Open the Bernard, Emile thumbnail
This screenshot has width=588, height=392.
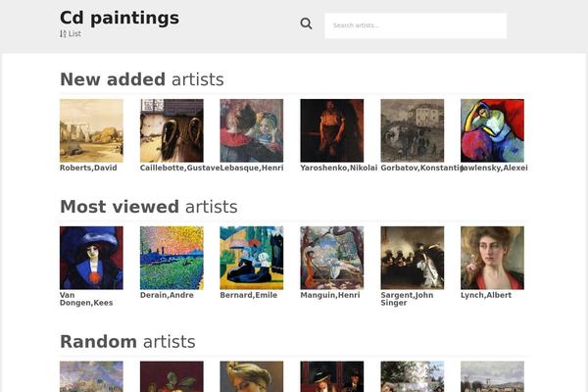252,258
